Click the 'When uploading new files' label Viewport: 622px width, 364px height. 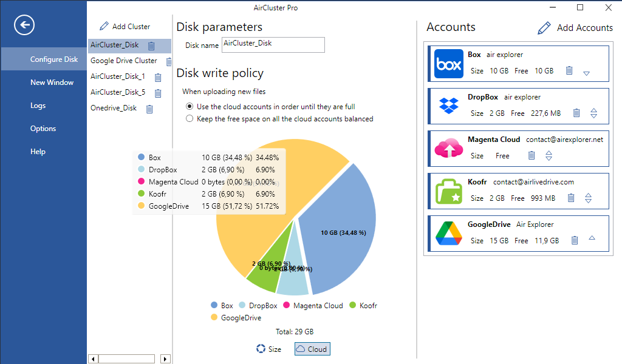coord(224,92)
